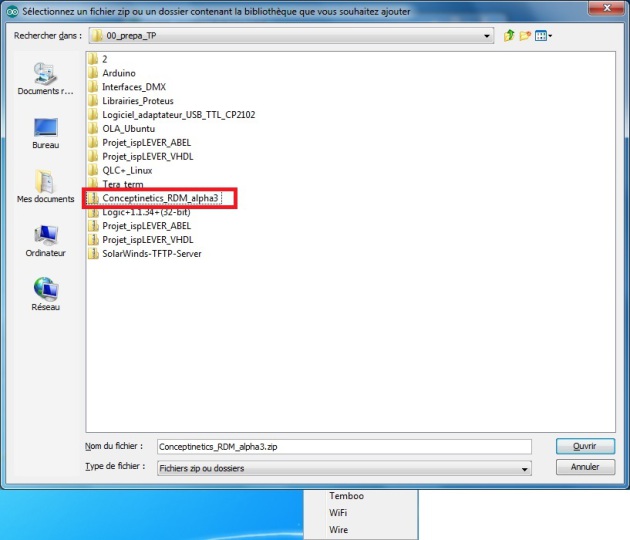Screen dimensions: 630x540
Task: Select the Logiciel_adaptateur_USB_TTL_CP2102 folder
Action: (x=178, y=115)
